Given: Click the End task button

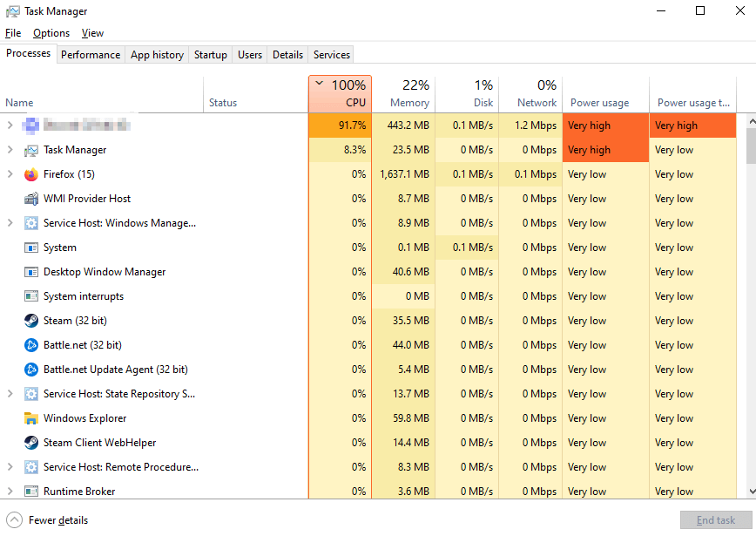Looking at the screenshot, I should click(x=715, y=520).
